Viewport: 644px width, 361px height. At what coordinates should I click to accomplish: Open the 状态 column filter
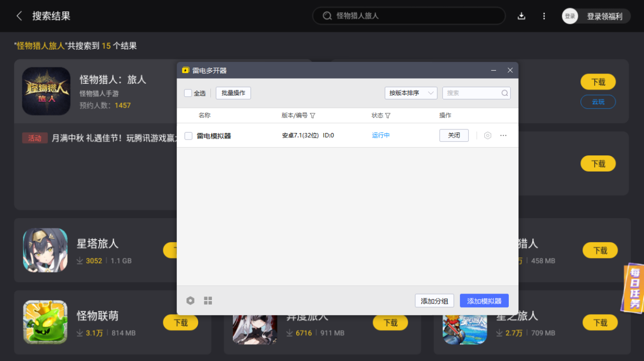tap(388, 116)
